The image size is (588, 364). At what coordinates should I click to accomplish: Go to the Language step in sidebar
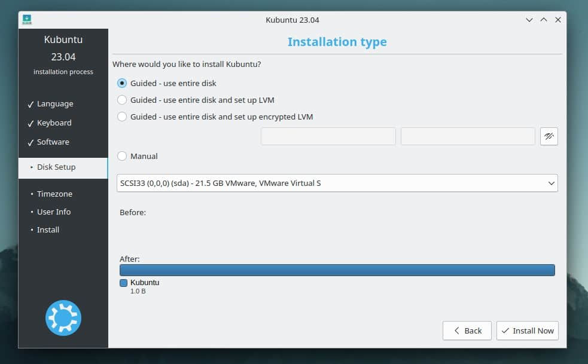[x=54, y=104]
